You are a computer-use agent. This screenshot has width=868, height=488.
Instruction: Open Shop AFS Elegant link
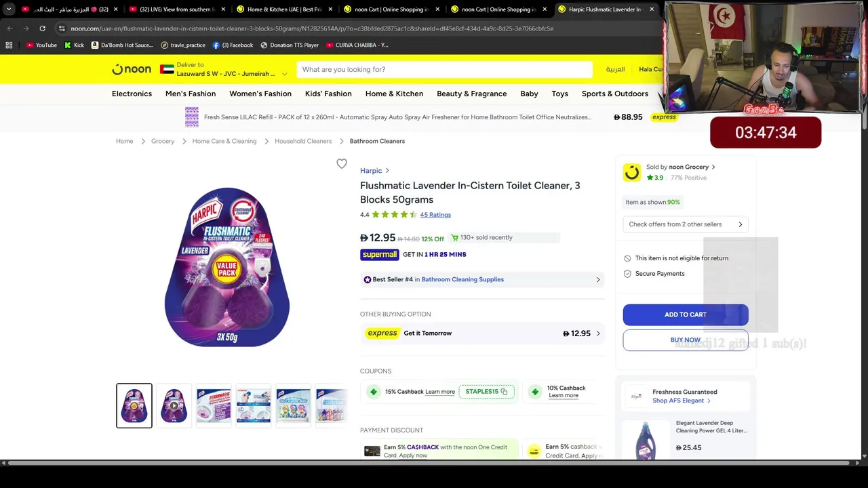click(681, 401)
